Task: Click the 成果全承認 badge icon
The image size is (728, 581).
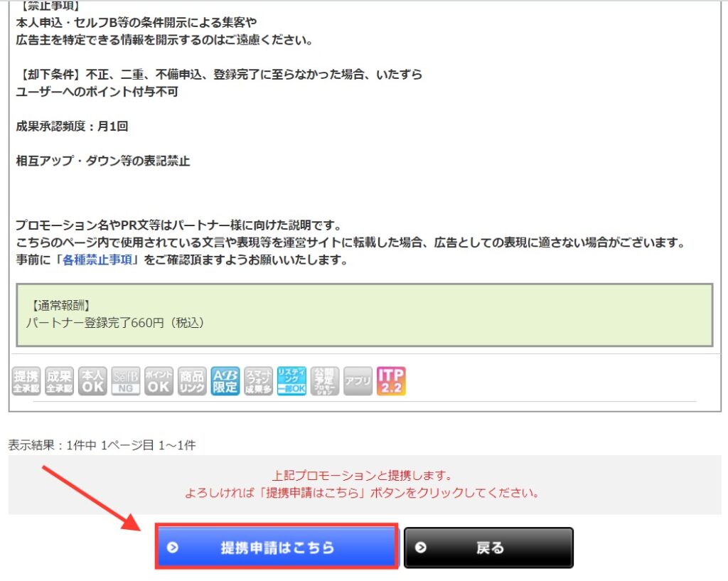Action: (x=58, y=381)
